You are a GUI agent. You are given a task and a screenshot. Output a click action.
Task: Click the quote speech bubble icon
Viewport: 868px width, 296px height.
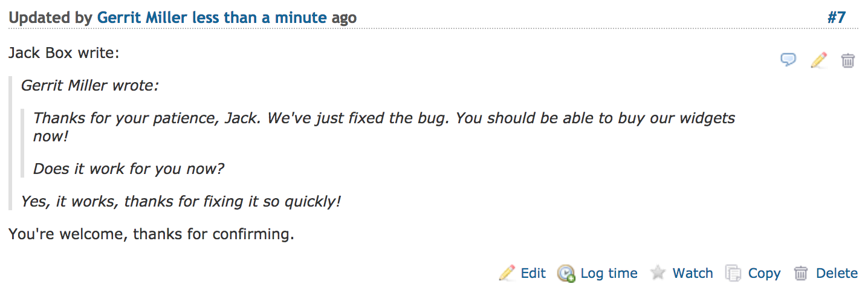tap(788, 60)
